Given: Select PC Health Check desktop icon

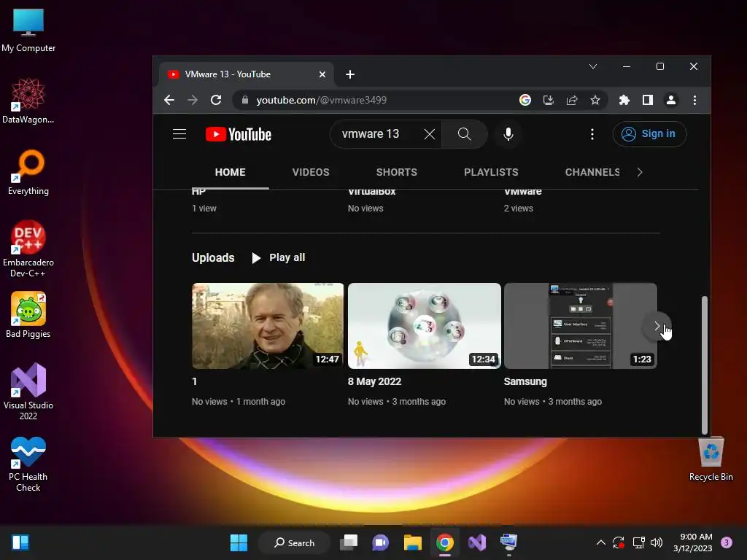Looking at the screenshot, I should 28,464.
